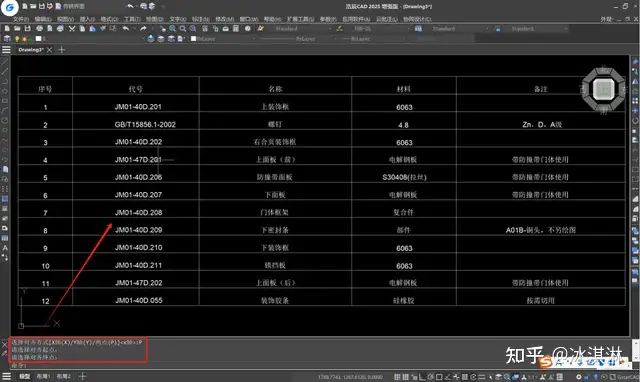Click the New file icon in main toolbar
The image size is (640, 382).
pos(7,29)
